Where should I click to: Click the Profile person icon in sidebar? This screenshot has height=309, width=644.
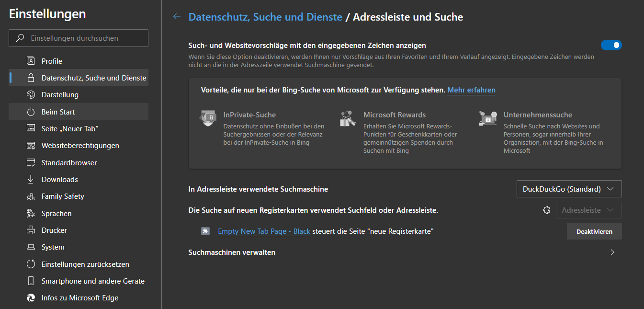coord(31,61)
